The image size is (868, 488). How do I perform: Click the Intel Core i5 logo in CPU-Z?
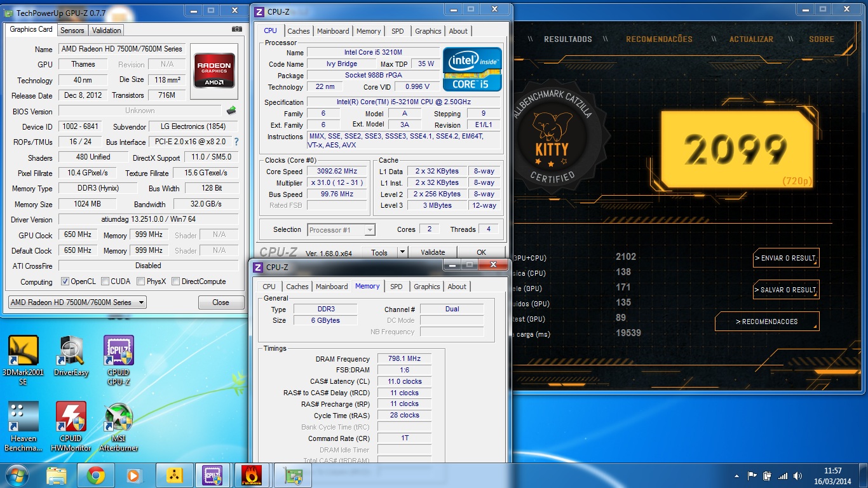point(472,69)
